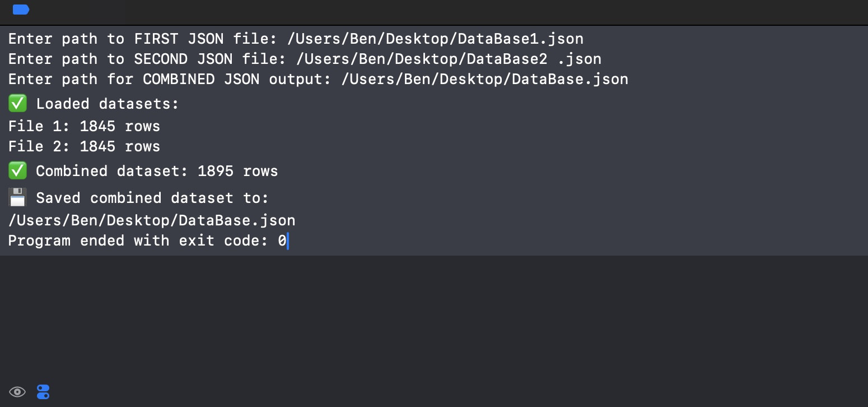Click the combined output path on third line
The image size is (868, 407).
point(484,79)
